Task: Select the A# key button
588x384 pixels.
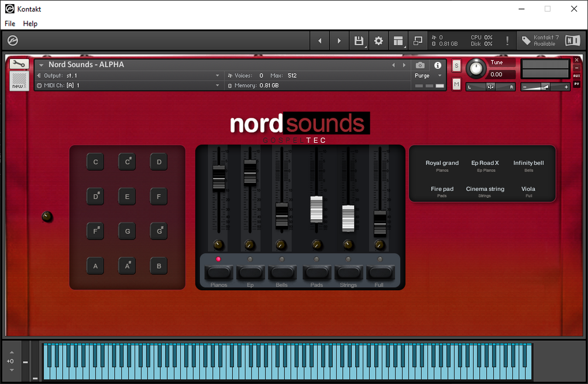Action: coord(127,266)
